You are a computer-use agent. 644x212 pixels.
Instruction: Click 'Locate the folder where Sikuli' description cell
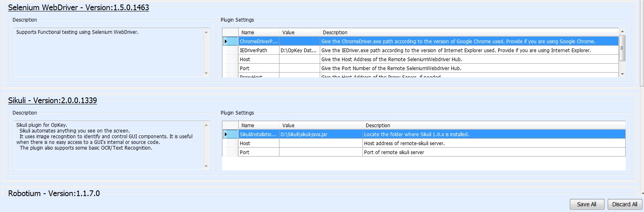494,134
